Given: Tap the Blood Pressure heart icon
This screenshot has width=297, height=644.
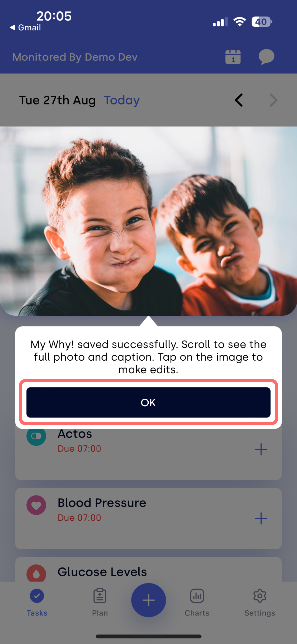Looking at the screenshot, I should pos(36,505).
